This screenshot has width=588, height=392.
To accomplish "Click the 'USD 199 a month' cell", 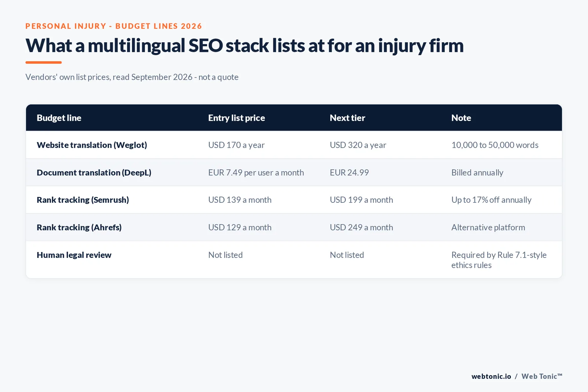I will pyautogui.click(x=361, y=200).
